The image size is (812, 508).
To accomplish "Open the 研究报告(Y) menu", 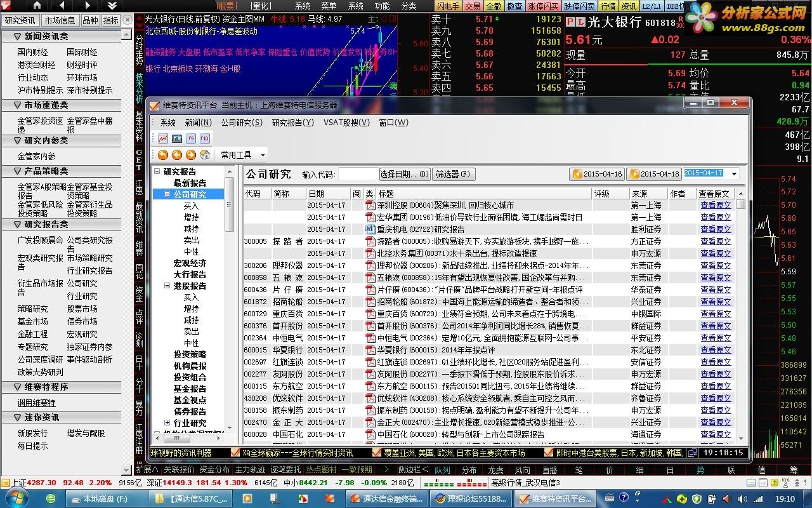I will 292,123.
